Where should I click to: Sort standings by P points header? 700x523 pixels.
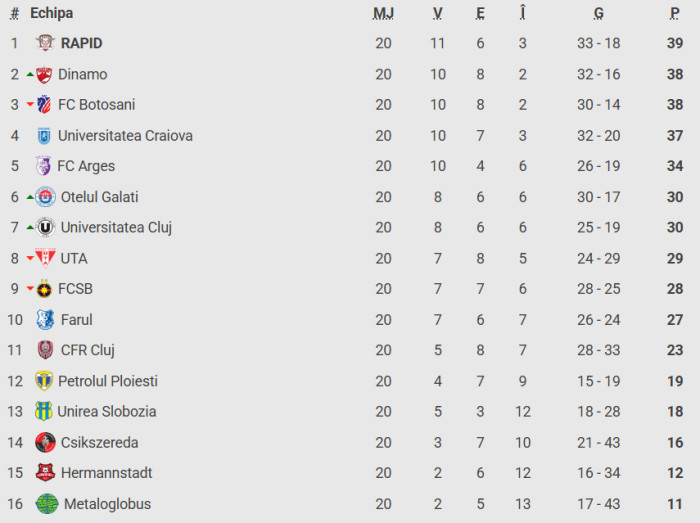click(676, 13)
